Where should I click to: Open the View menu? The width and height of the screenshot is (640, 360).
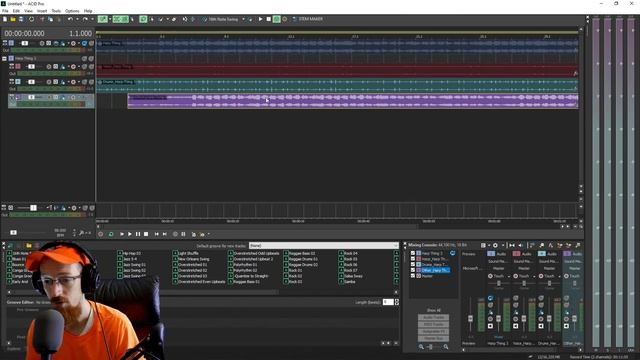[x=28, y=11]
